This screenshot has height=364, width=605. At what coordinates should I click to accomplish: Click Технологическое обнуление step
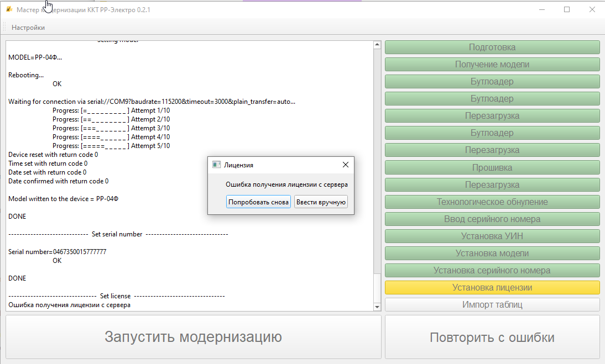pyautogui.click(x=492, y=202)
